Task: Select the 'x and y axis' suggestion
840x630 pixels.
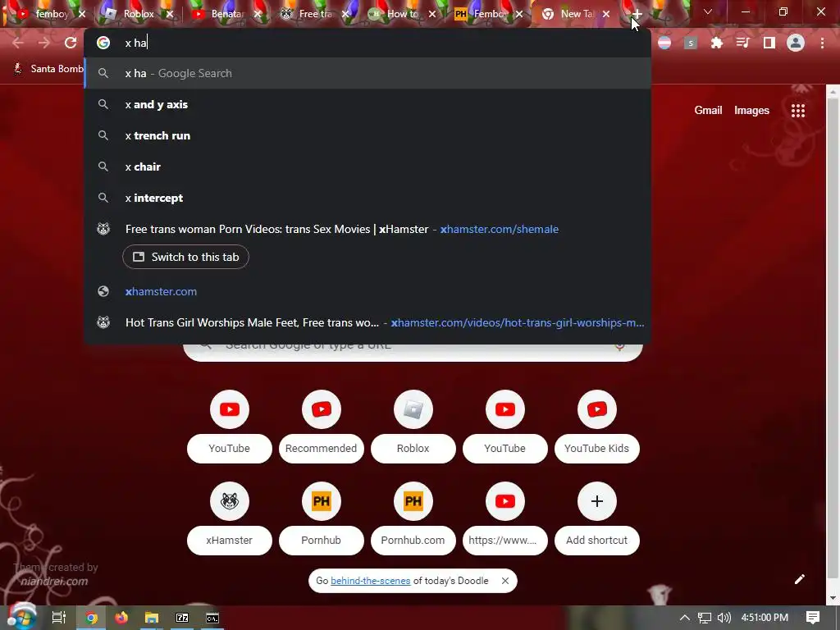Action: click(367, 104)
